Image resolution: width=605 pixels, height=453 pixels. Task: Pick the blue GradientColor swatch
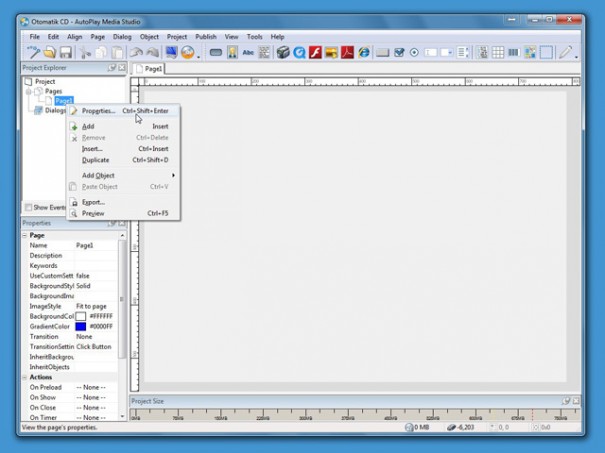click(80, 326)
